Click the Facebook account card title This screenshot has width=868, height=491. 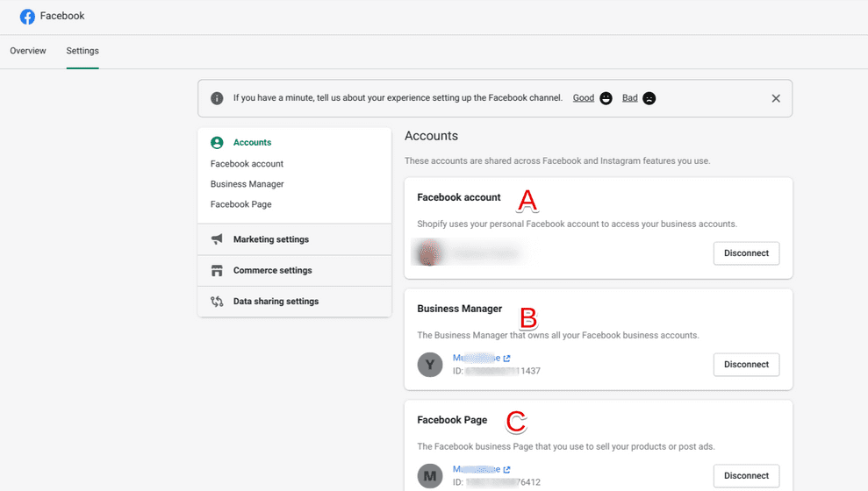459,197
